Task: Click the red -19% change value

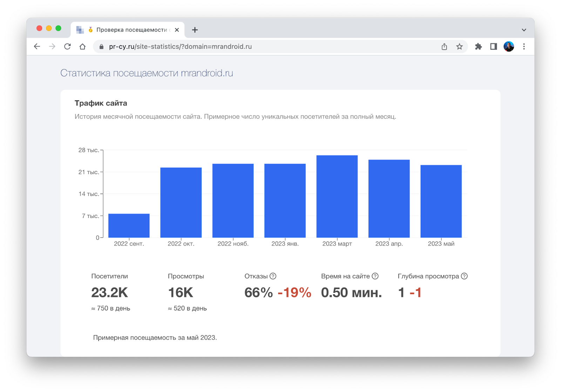Action: (295, 293)
